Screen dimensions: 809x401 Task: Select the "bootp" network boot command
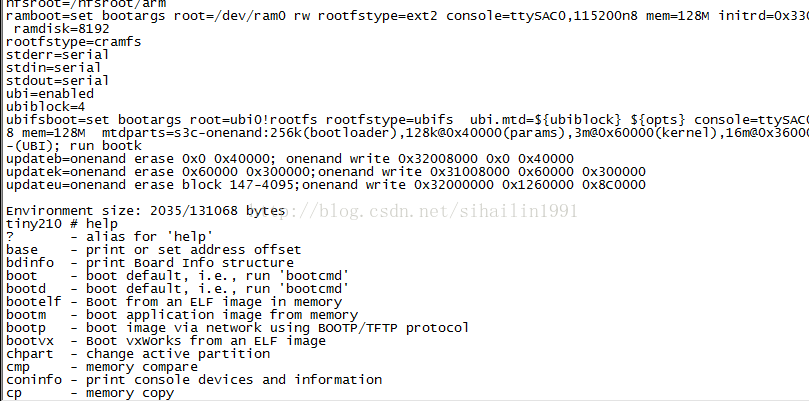coord(25,327)
